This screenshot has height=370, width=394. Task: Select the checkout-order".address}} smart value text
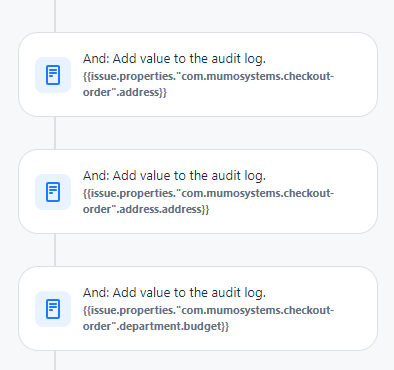click(208, 84)
